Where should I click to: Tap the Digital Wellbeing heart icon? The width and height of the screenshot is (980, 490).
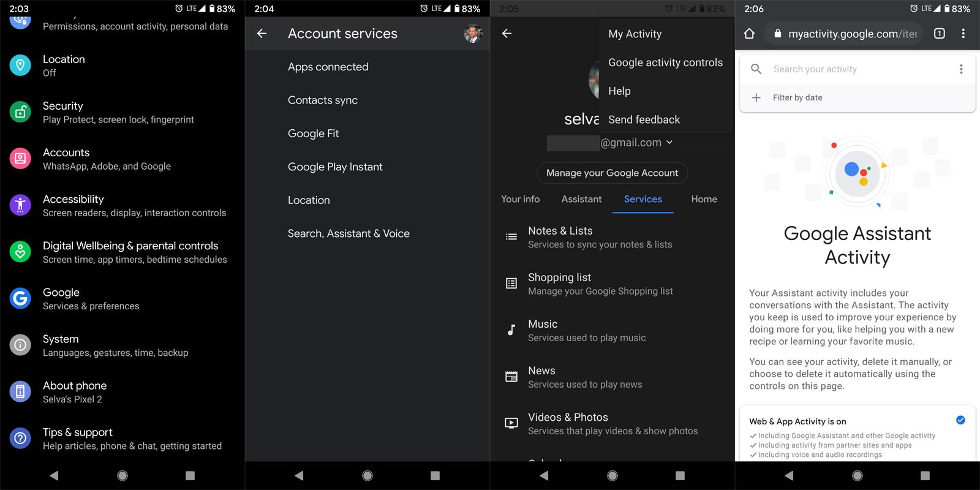click(x=20, y=251)
